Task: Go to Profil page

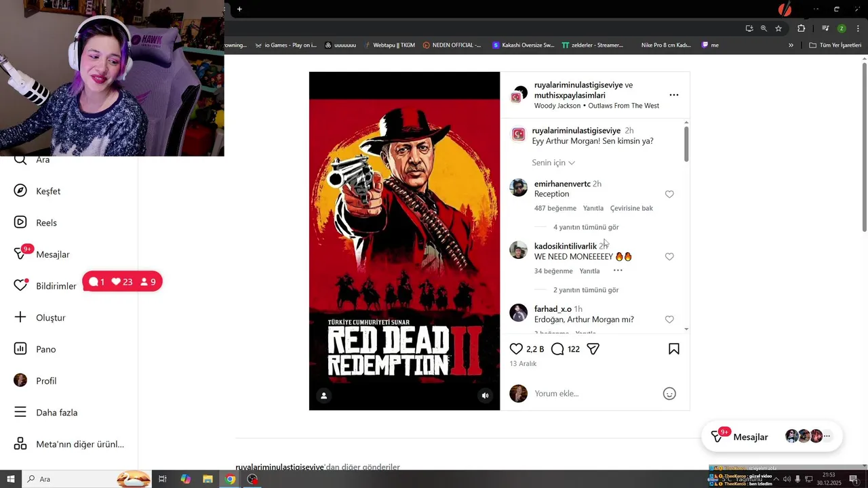Action: [x=45, y=381]
